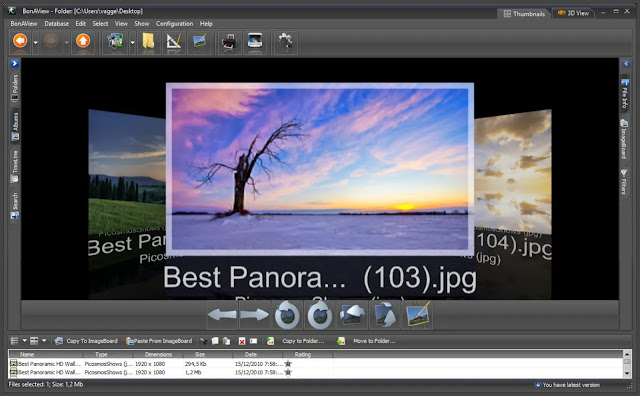640x396 pixels.
Task: Expand the left side panel arrow
Action: 14,63
